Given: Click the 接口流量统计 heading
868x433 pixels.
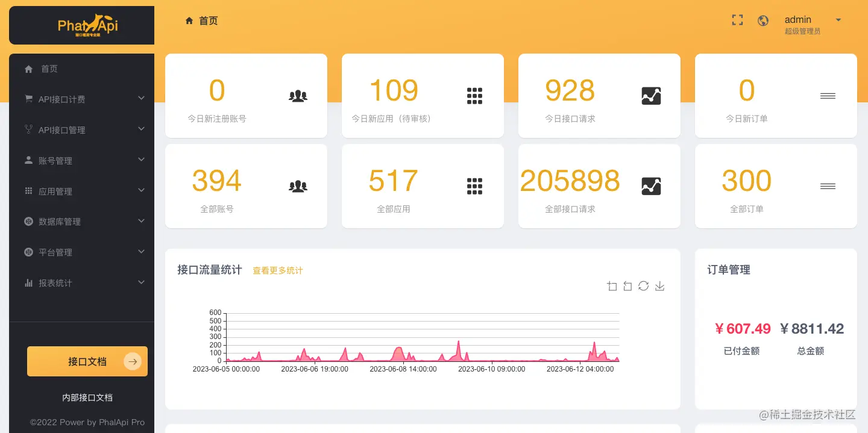Looking at the screenshot, I should (210, 270).
